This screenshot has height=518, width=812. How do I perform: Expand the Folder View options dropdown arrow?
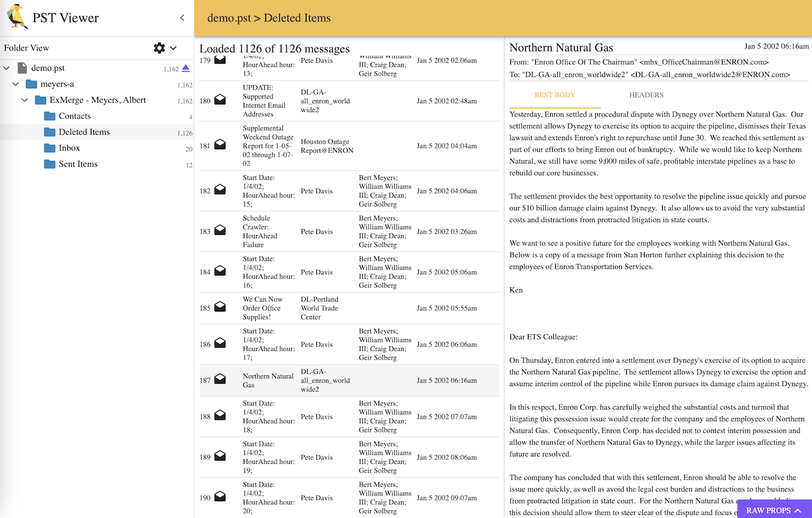(x=173, y=48)
